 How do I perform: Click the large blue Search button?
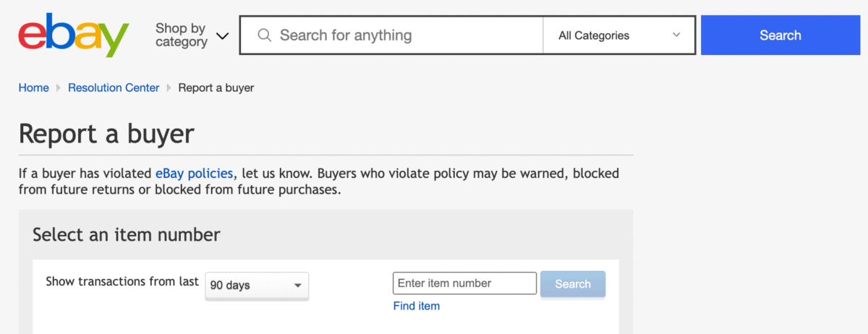click(x=780, y=35)
